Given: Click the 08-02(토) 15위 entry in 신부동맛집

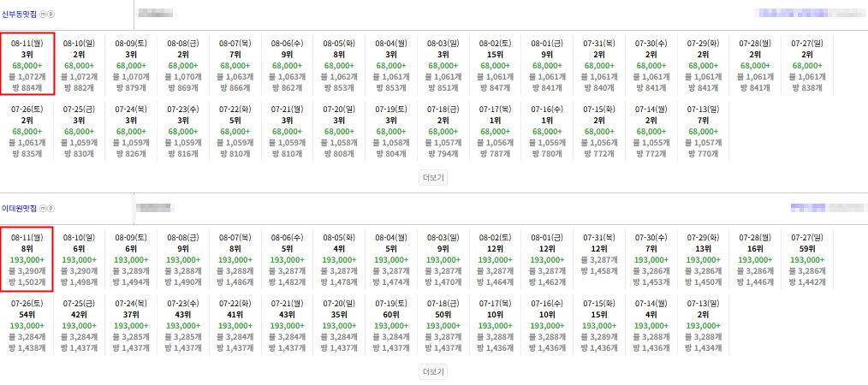Looking at the screenshot, I should coord(496,65).
